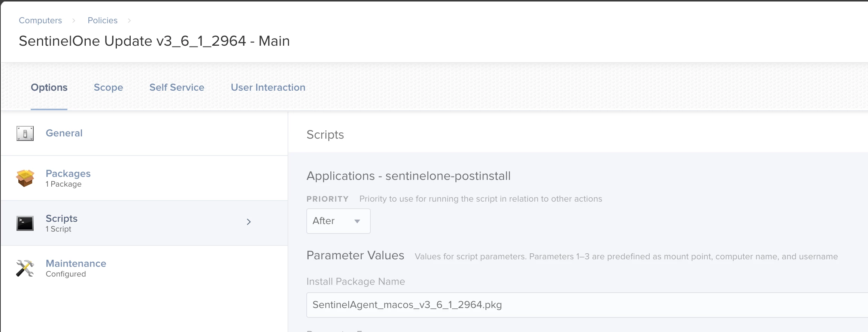Open the User Interaction tab
This screenshot has height=332, width=868.
point(268,87)
